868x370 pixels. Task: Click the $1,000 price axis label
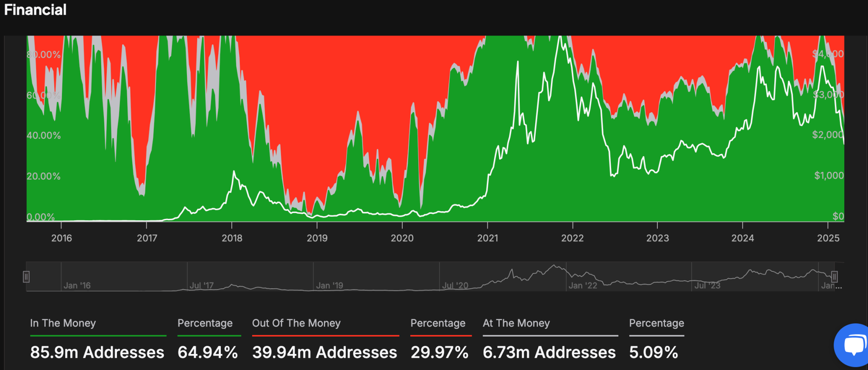coord(829,175)
